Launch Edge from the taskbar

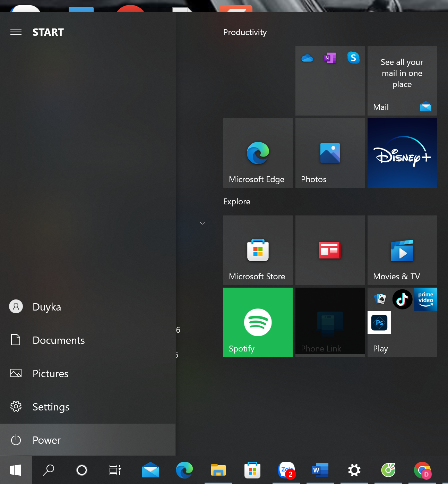184,470
